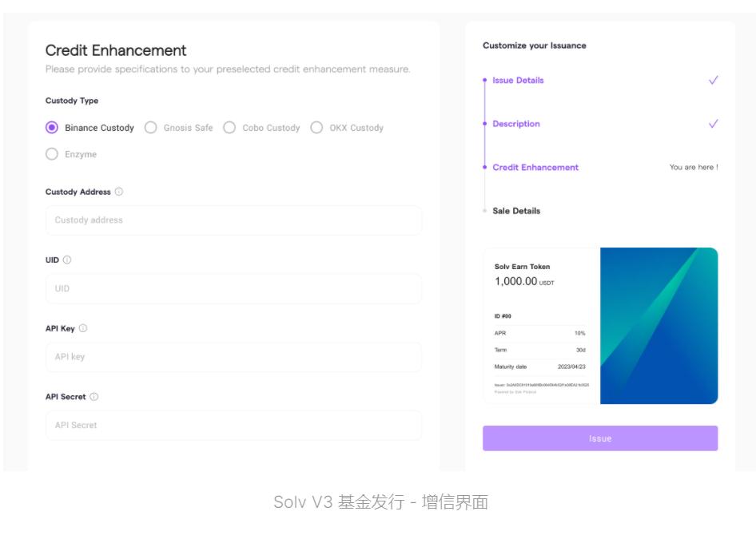Go to the Issue Details step
This screenshot has width=756, height=543.
(518, 81)
